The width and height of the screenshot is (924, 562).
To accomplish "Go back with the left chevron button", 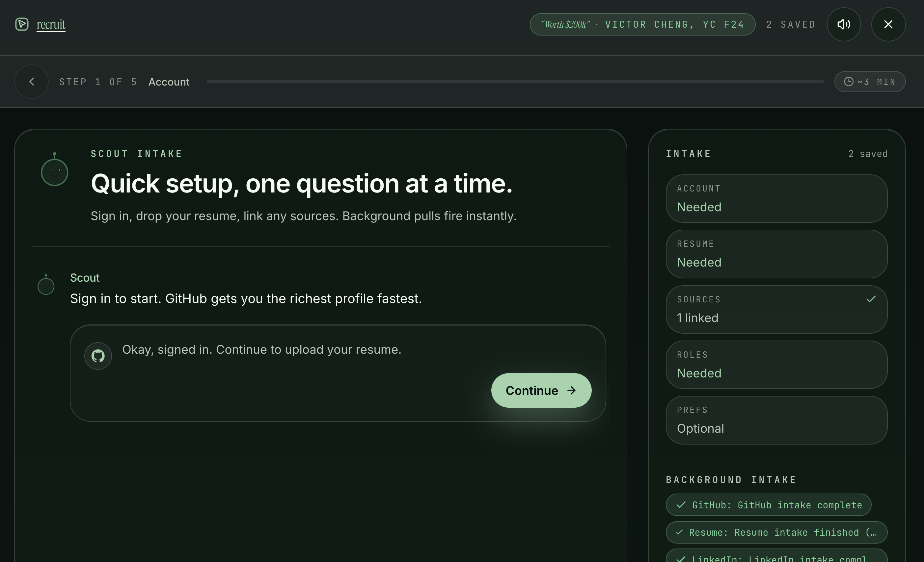I will pos(32,82).
